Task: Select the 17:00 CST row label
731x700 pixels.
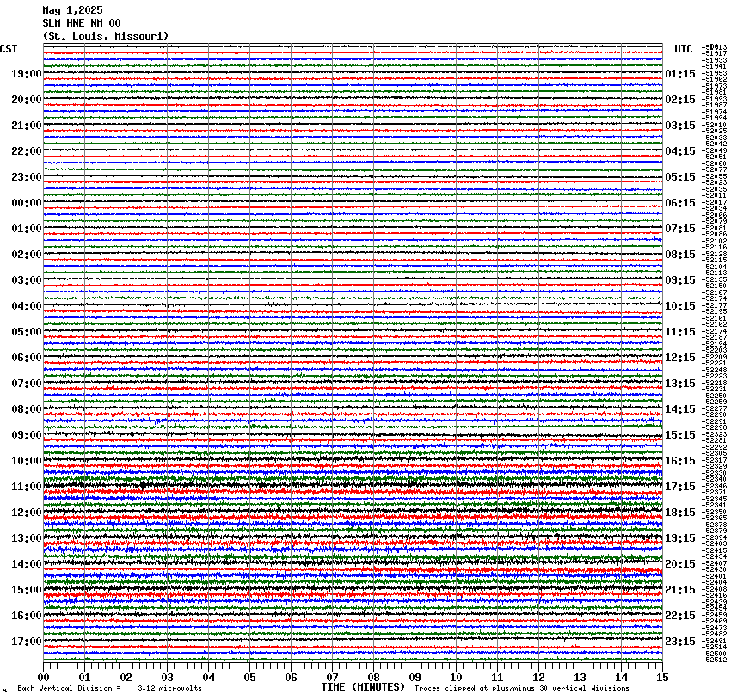Action: tap(27, 642)
